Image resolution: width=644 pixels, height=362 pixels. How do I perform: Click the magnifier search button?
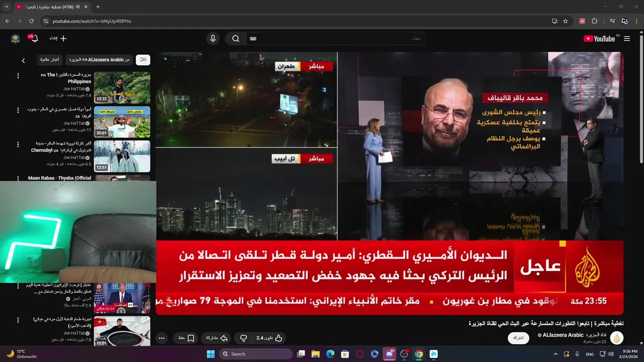(235, 39)
